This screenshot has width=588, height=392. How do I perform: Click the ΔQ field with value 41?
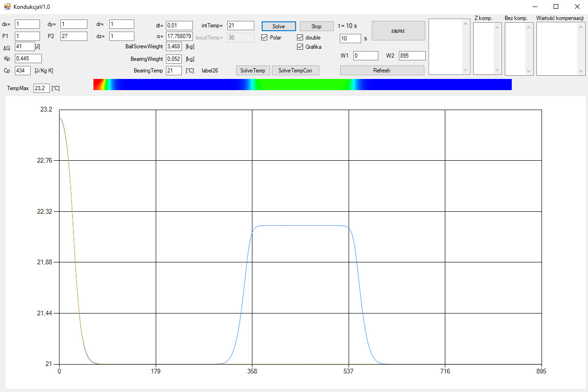(25, 46)
